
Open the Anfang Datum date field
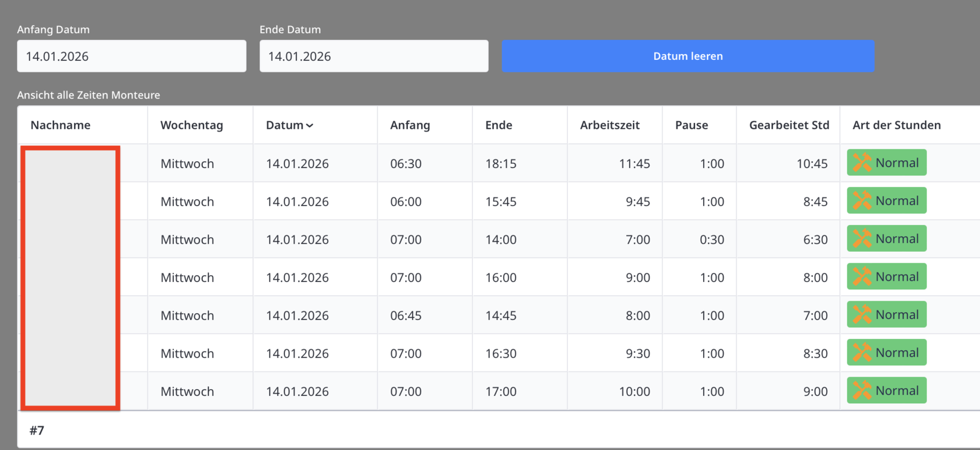tap(132, 56)
